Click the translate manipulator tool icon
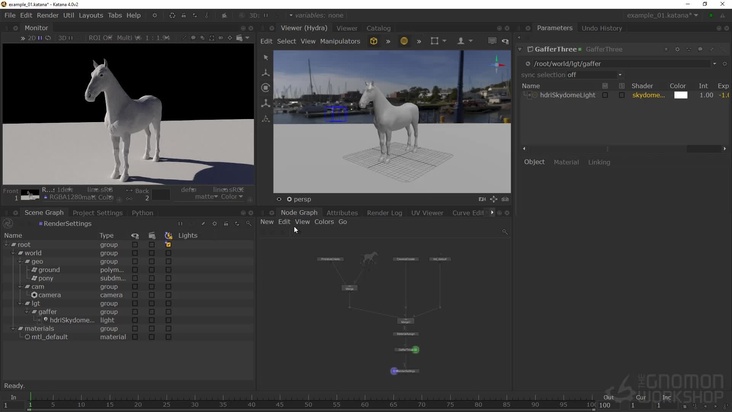 pyautogui.click(x=265, y=72)
